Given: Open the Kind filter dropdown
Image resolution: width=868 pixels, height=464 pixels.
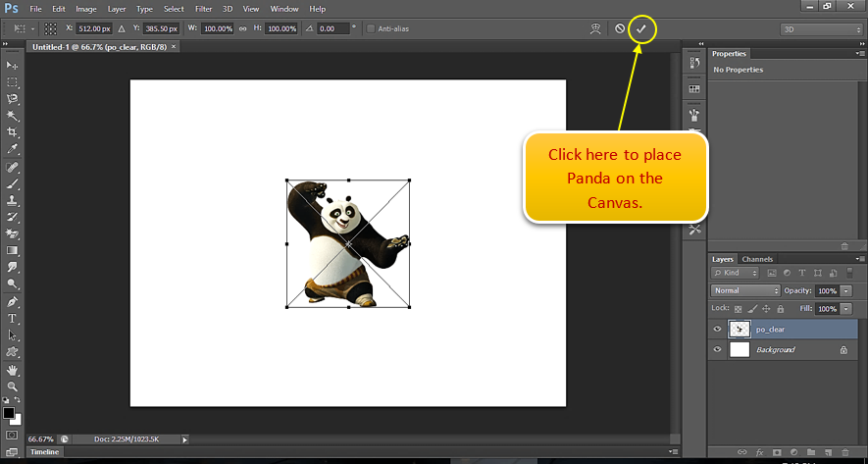Looking at the screenshot, I should click(736, 273).
